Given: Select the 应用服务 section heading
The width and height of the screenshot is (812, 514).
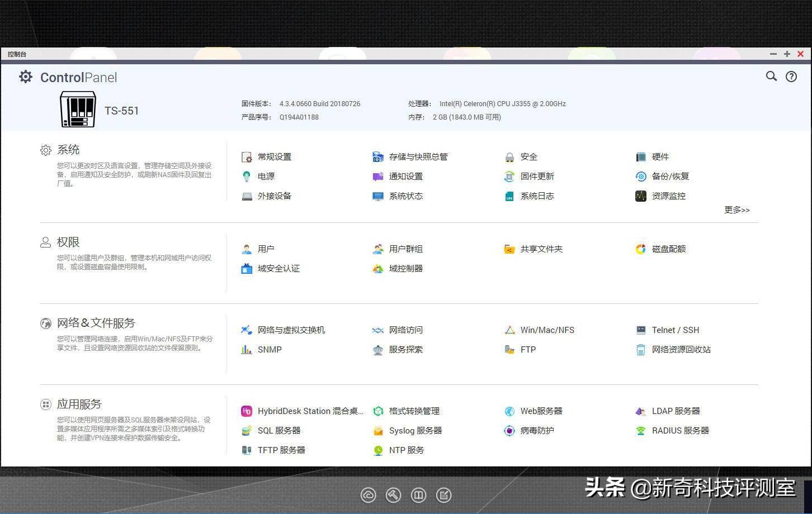Looking at the screenshot, I should 79,403.
